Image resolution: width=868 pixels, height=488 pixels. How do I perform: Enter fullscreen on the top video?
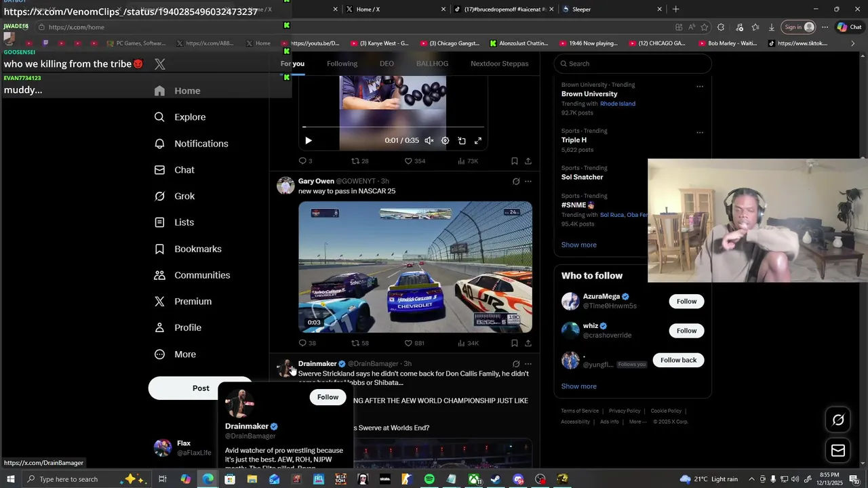[478, 140]
